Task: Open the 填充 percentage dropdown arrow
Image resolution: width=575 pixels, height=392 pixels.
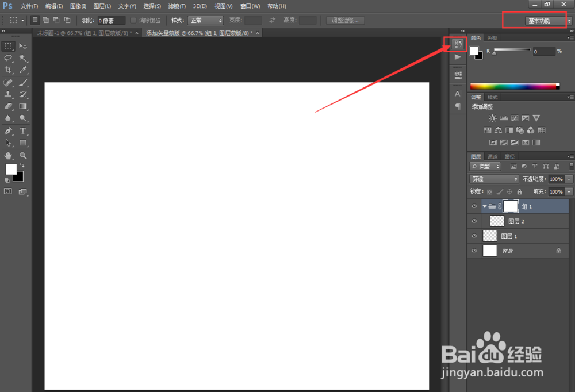Action: (569, 192)
